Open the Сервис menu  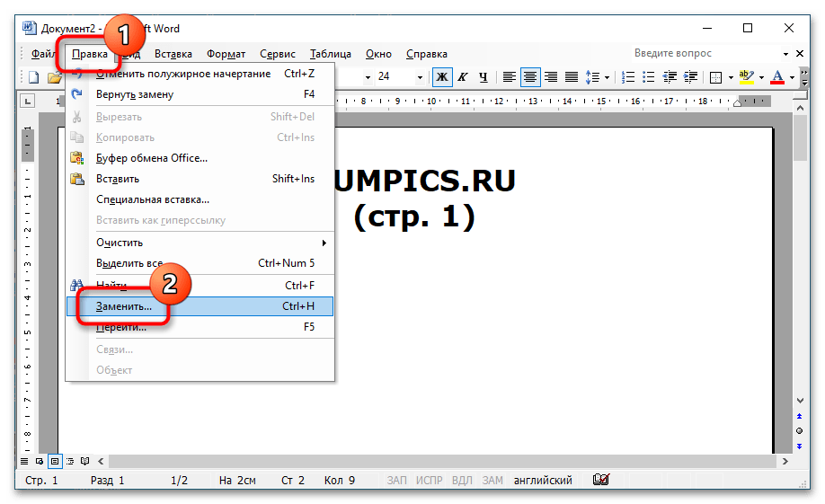pyautogui.click(x=278, y=54)
